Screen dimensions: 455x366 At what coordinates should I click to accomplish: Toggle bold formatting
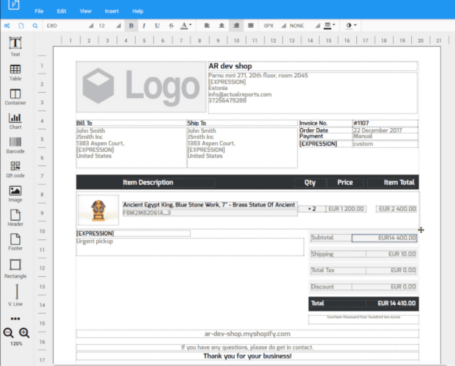[131, 26]
